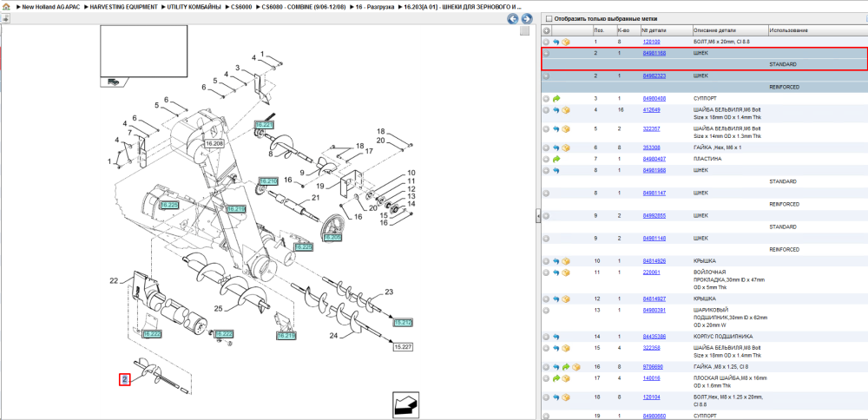Collapse the parts panel using the splitter handle
The height and width of the screenshot is (420, 868).
click(x=537, y=216)
